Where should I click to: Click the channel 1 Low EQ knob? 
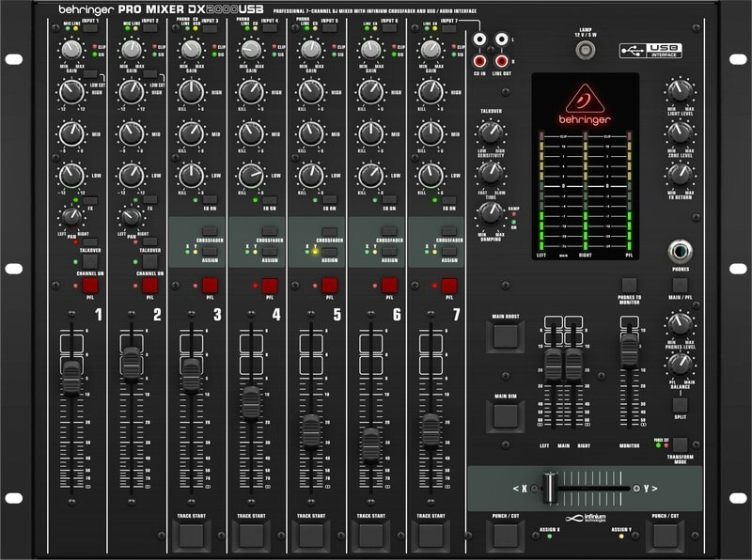pos(71,176)
